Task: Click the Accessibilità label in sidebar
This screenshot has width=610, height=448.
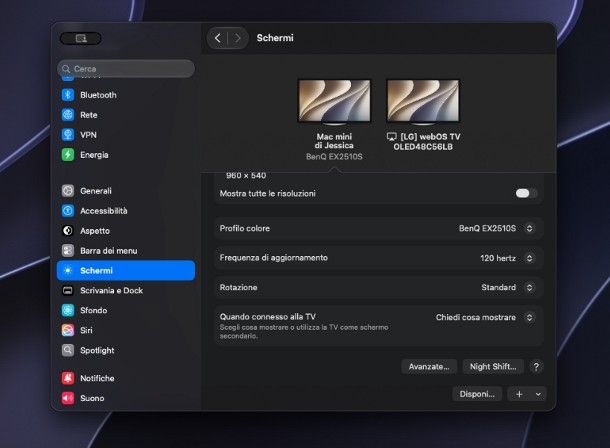Action: (103, 211)
